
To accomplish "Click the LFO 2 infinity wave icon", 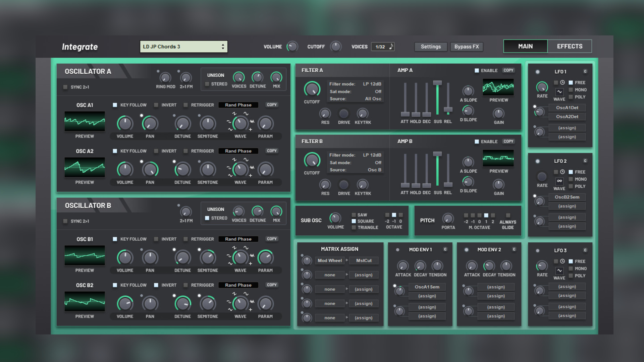I will click(559, 181).
